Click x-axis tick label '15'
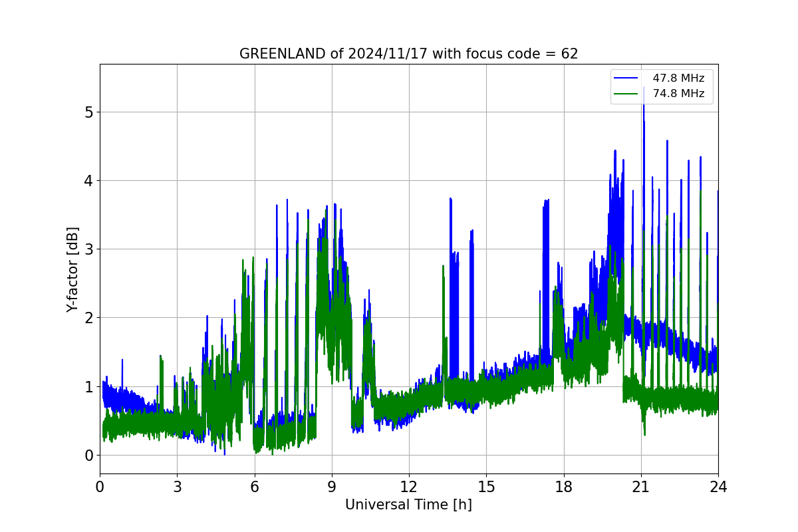The width and height of the screenshot is (798, 532). [486, 486]
